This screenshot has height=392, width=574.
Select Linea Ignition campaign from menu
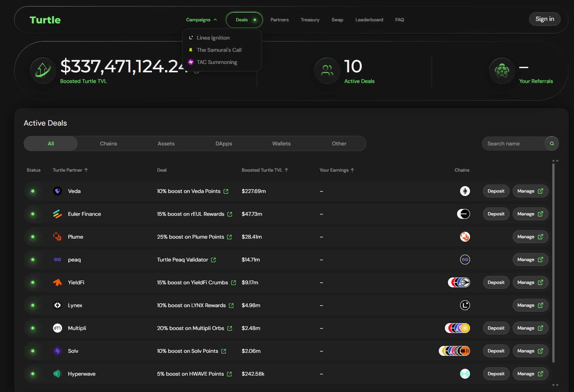point(213,38)
